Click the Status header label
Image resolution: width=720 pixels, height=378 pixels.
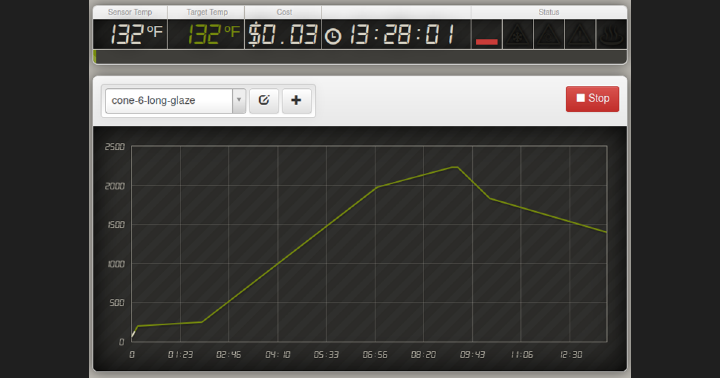549,12
